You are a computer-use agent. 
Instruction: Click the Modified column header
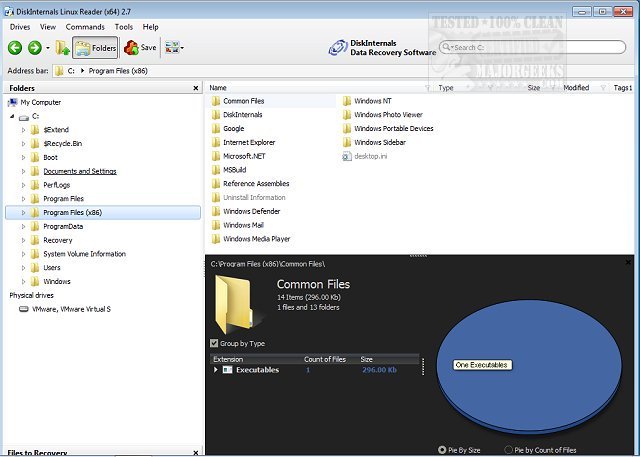pos(576,88)
